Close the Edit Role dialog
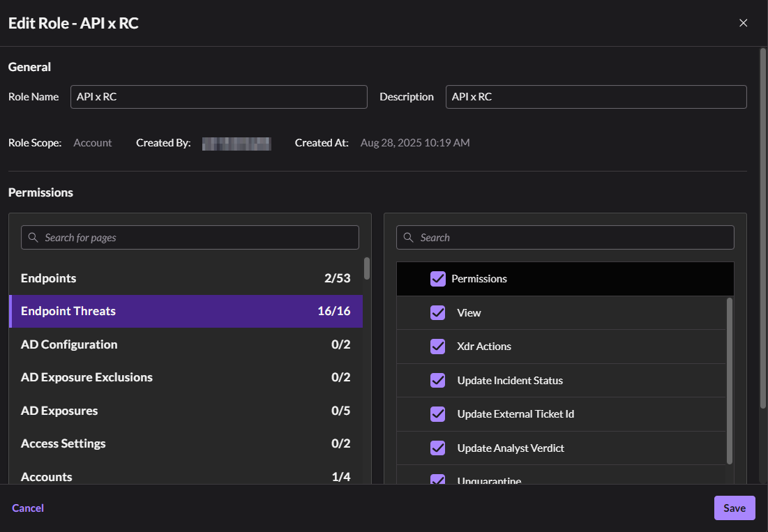The width and height of the screenshot is (768, 532). click(743, 23)
